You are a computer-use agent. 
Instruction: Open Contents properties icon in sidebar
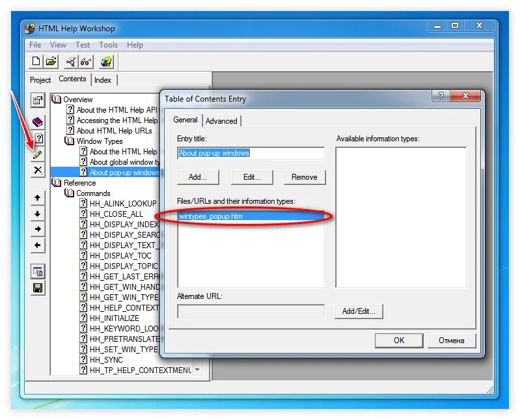coord(38,100)
